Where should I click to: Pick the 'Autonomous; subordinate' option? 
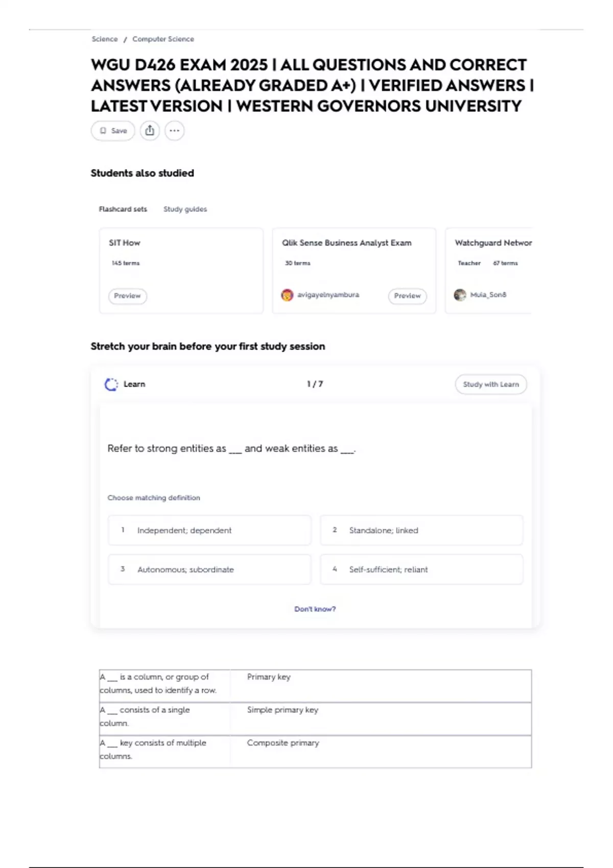[209, 569]
